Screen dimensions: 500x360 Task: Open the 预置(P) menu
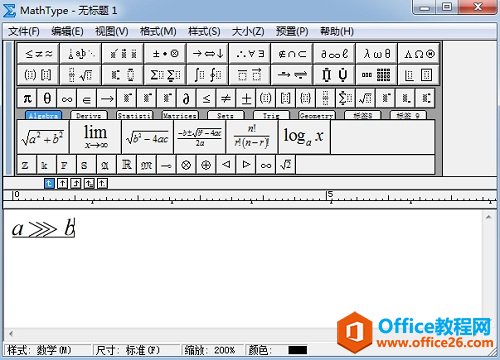pyautogui.click(x=292, y=32)
